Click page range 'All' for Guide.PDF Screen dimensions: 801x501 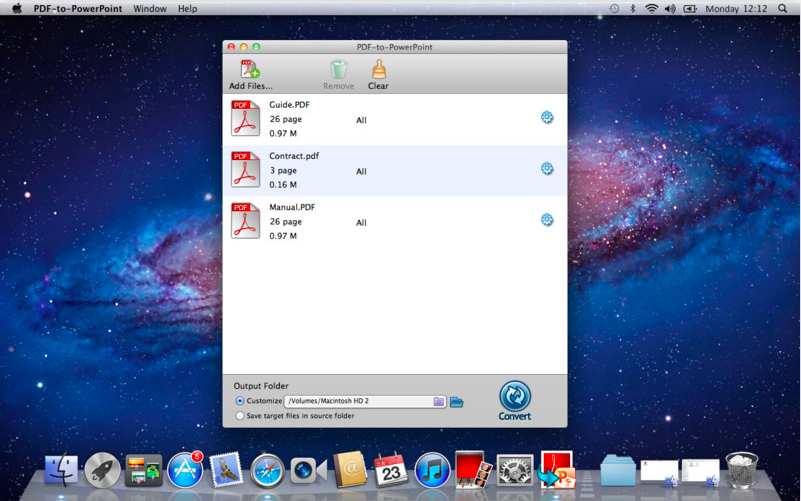[x=361, y=120]
